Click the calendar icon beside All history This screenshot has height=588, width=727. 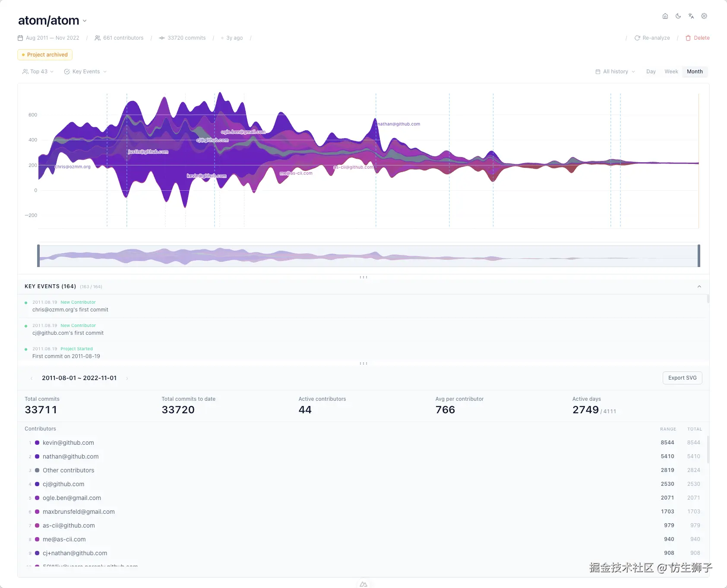(x=598, y=72)
